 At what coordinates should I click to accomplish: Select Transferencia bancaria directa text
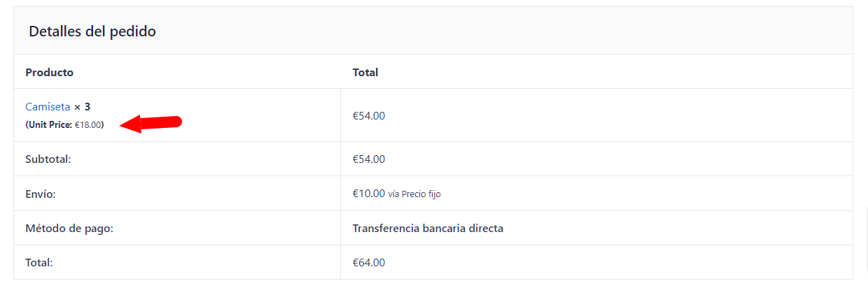pos(428,228)
